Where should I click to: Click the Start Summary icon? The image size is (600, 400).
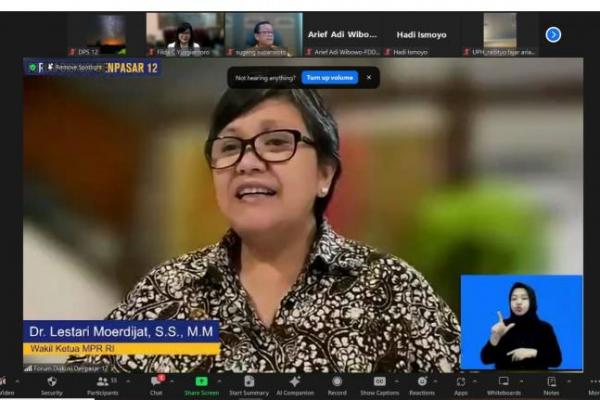[249, 382]
